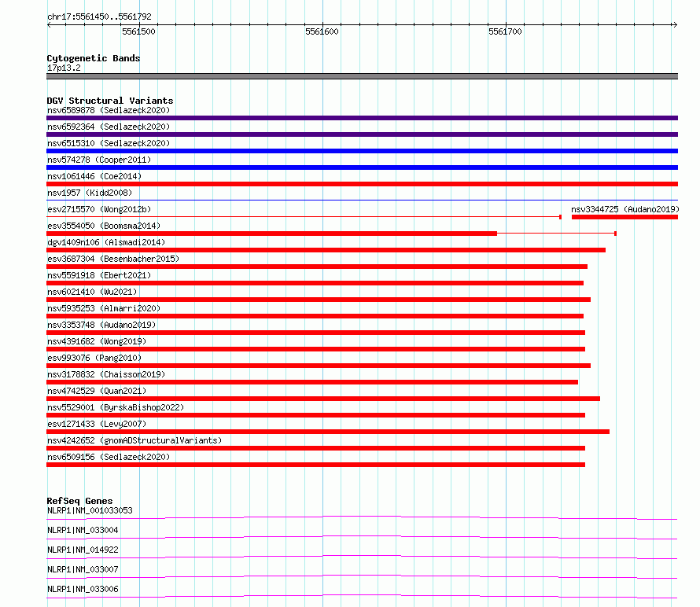Click the gray 17p13.2 cytogenetic band bar
700x607 pixels.
click(362, 76)
